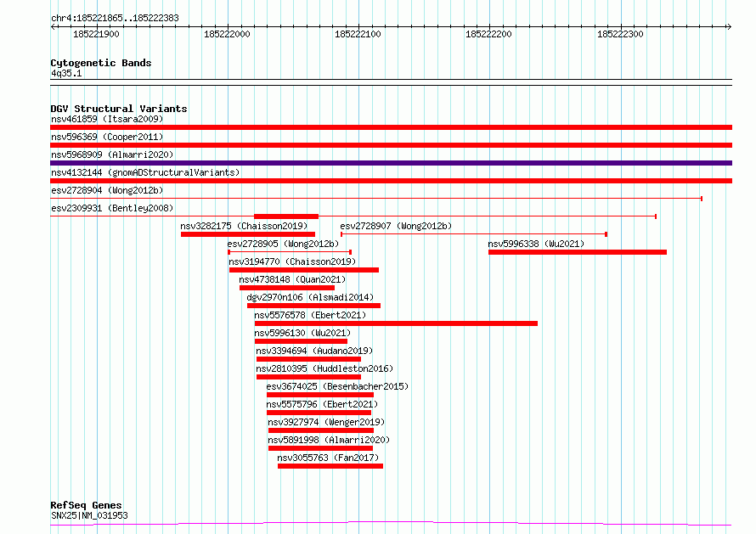Click the esv3674025 red feature bar
The image size is (756, 534).
click(320, 395)
